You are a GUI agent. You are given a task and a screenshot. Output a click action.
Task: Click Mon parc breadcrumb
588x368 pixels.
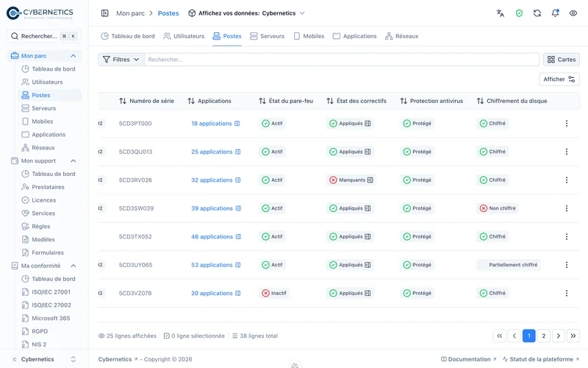(x=130, y=13)
